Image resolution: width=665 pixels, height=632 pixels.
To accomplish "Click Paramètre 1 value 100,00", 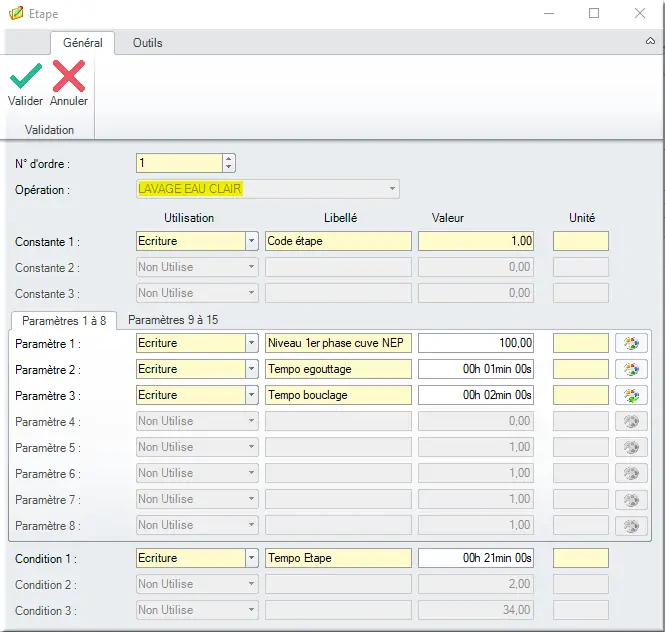I will [476, 343].
